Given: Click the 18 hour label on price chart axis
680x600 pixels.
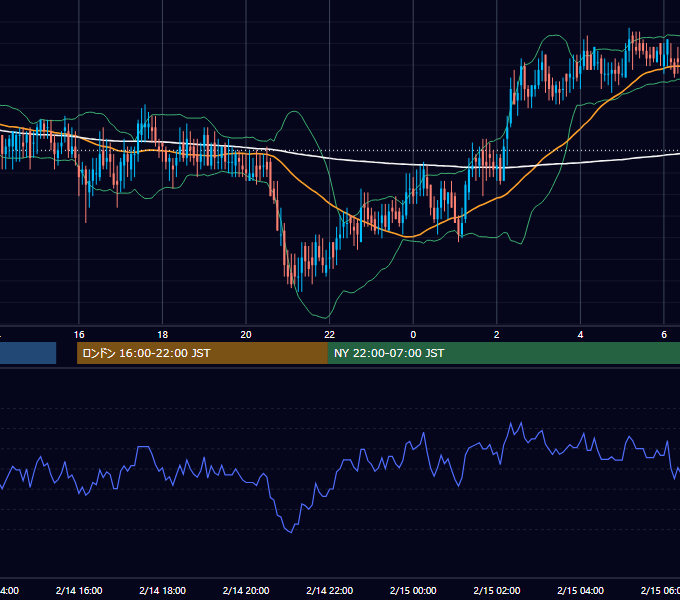Looking at the screenshot, I should pyautogui.click(x=163, y=335).
